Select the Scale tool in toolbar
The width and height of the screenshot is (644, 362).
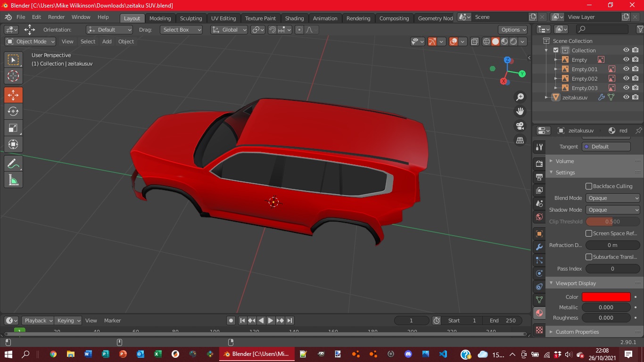pyautogui.click(x=13, y=128)
